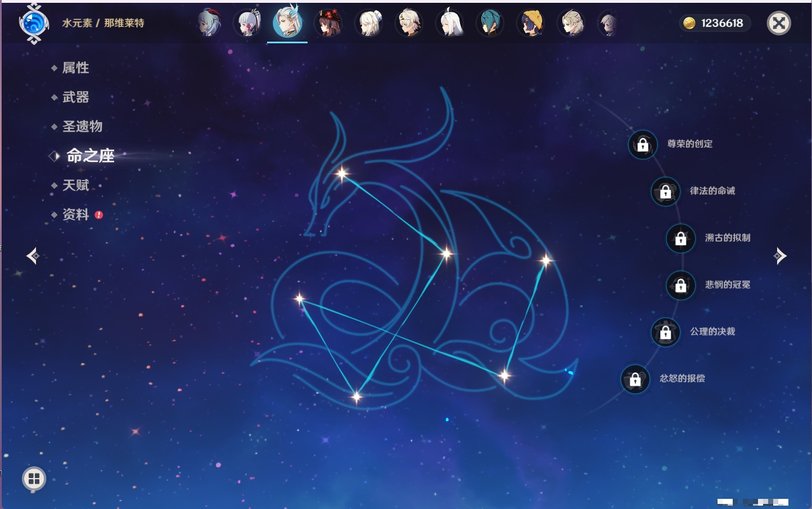Screen dimensions: 812x509
Task: Open the 资料 profile menu
Action: tap(75, 214)
